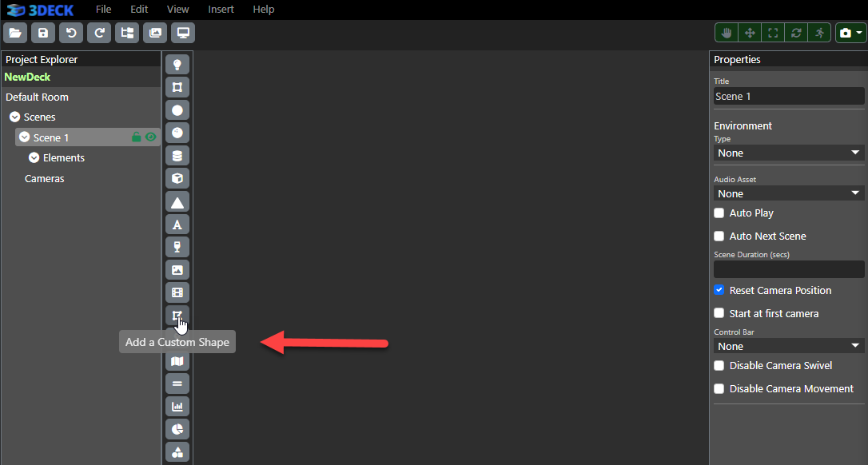Uncheck Reset Camera Position
The height and width of the screenshot is (465, 868).
click(x=719, y=290)
